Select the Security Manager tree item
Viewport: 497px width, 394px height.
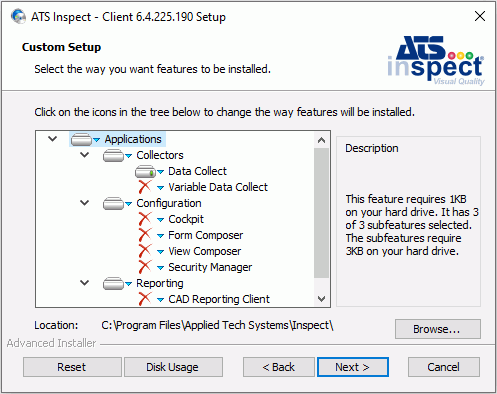(x=210, y=267)
